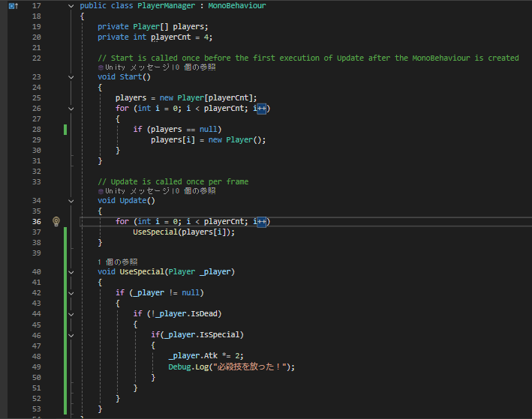
Task: Click IsSpecial on line 46
Action: click(220, 335)
